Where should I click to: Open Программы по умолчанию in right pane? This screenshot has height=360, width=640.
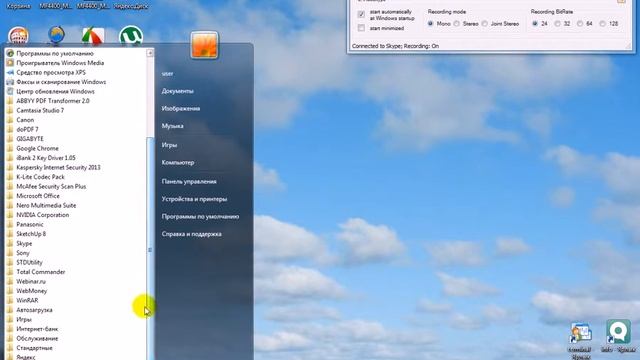[200, 217]
